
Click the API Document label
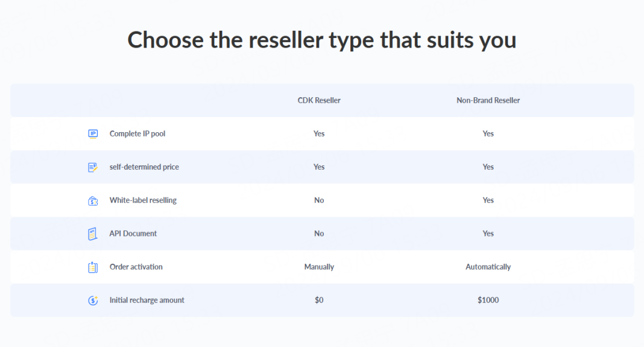[x=133, y=234]
